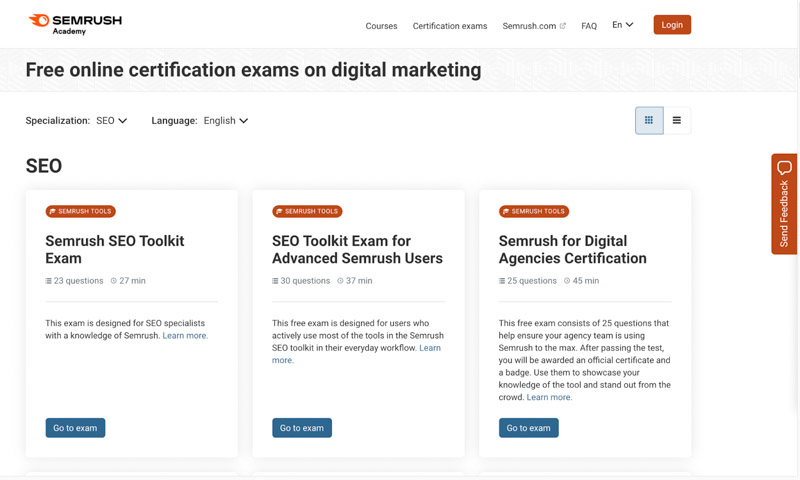800x480 pixels.
Task: Click the 45 min duration text
Action: (586, 281)
